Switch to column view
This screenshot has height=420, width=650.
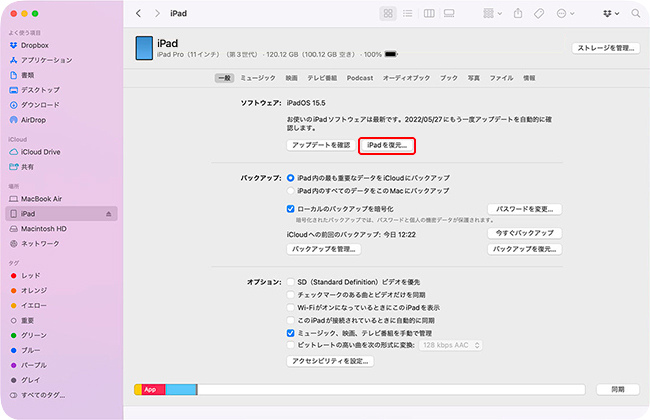[429, 14]
